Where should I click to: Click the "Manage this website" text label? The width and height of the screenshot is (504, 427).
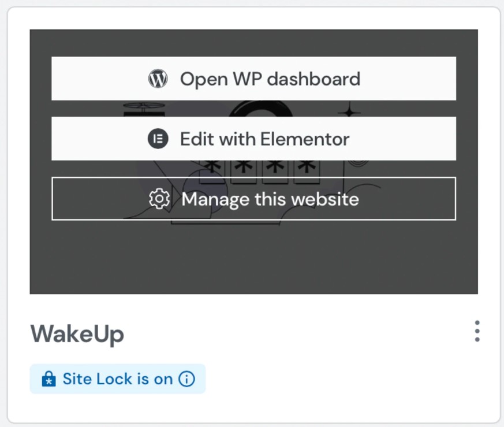[x=270, y=199]
